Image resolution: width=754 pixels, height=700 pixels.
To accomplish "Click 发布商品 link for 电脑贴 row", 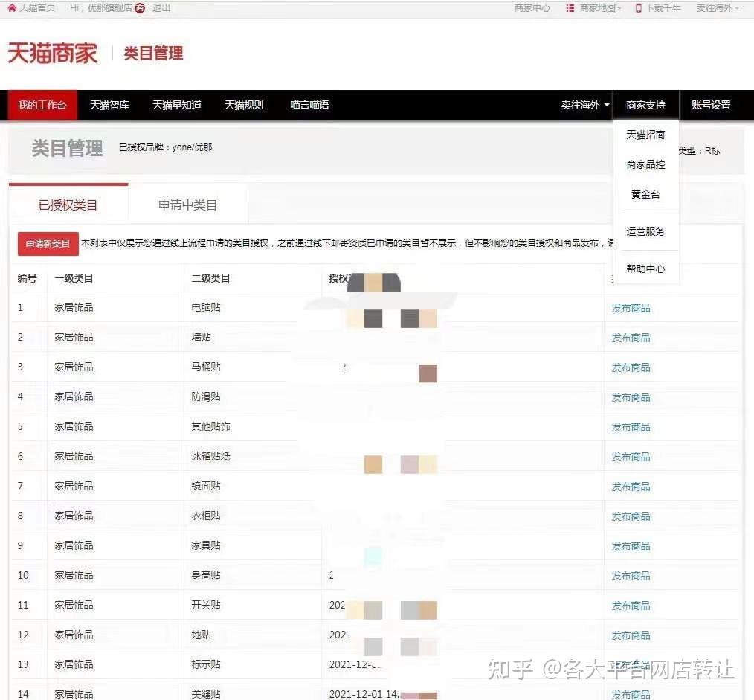I will coord(631,308).
